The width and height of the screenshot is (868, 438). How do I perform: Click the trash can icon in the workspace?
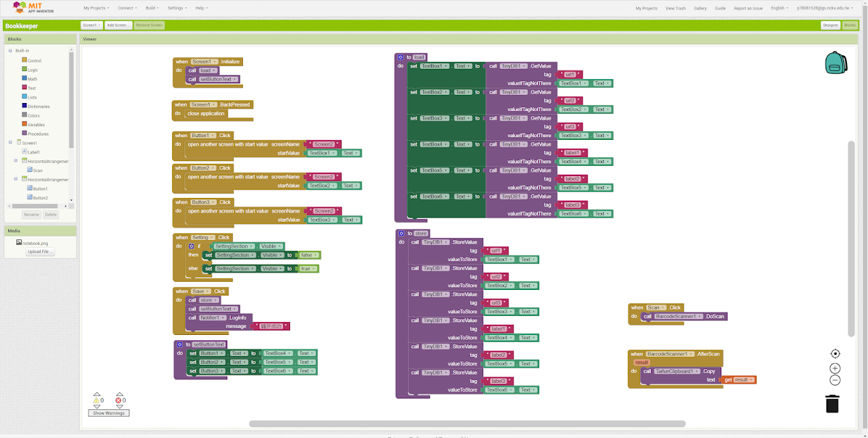point(833,403)
